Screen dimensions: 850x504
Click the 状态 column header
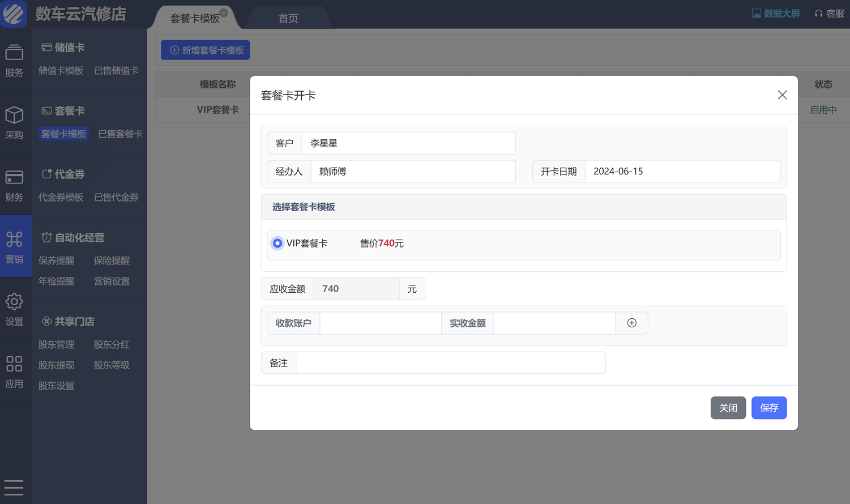823,84
